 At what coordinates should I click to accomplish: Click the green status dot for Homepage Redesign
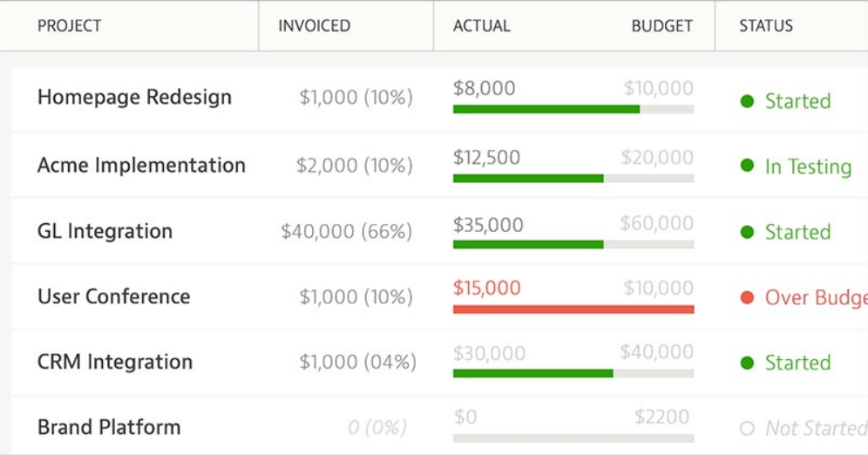pyautogui.click(x=747, y=101)
